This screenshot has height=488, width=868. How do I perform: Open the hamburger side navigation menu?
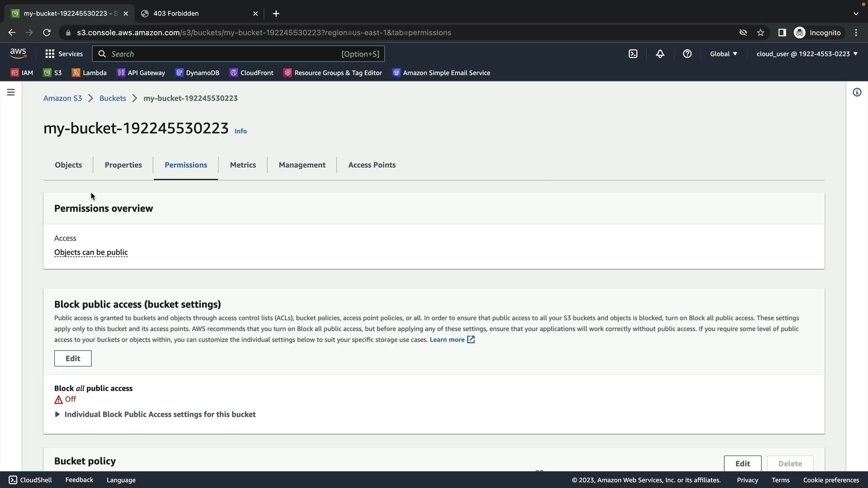point(11,92)
